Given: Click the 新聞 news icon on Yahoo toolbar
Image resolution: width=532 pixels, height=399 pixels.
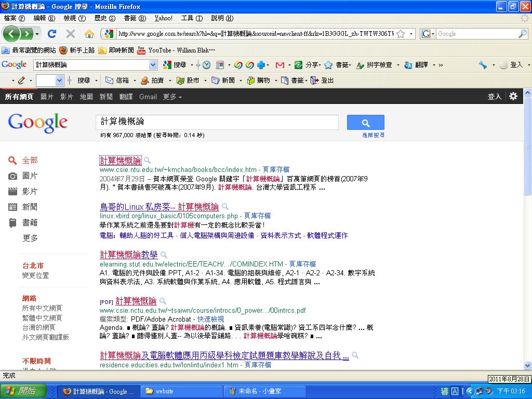Looking at the screenshot, I should point(215,81).
